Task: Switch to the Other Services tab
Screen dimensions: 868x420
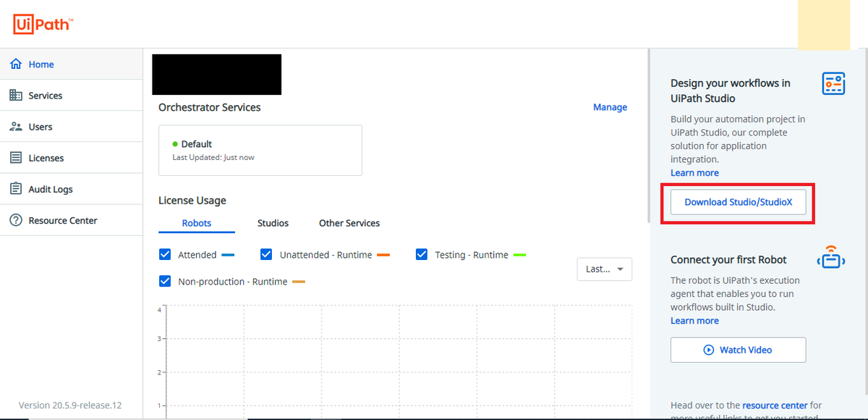Action: tap(349, 223)
